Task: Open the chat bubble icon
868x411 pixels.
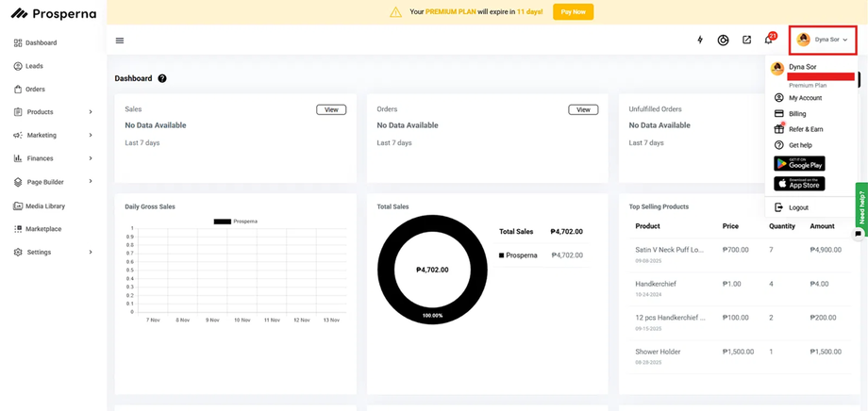Action: pyautogui.click(x=858, y=233)
